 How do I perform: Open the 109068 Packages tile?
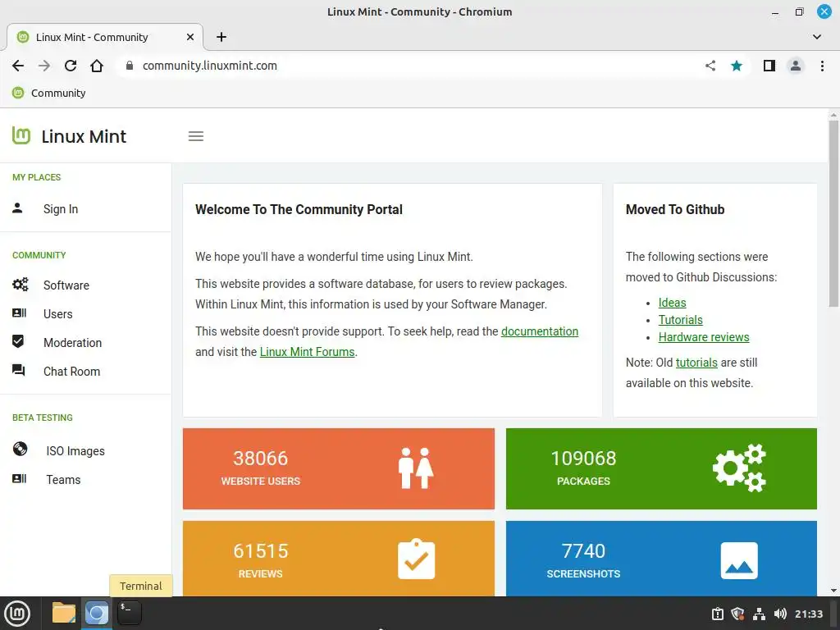[x=661, y=468]
